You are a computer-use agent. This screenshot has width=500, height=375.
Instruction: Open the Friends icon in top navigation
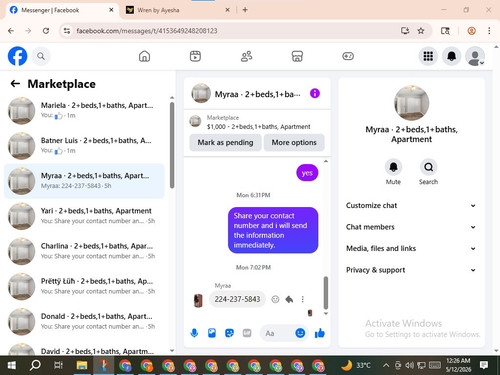click(x=246, y=56)
